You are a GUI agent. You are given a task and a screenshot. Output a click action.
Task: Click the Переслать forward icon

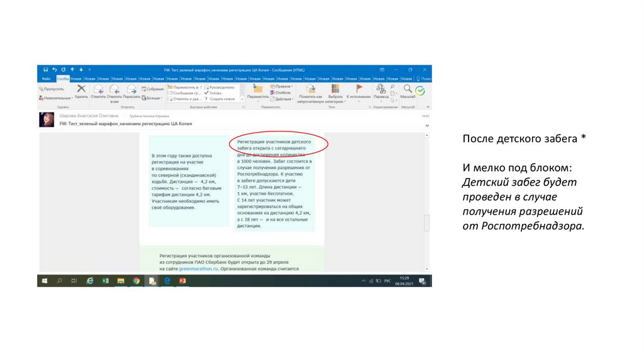[x=131, y=89]
